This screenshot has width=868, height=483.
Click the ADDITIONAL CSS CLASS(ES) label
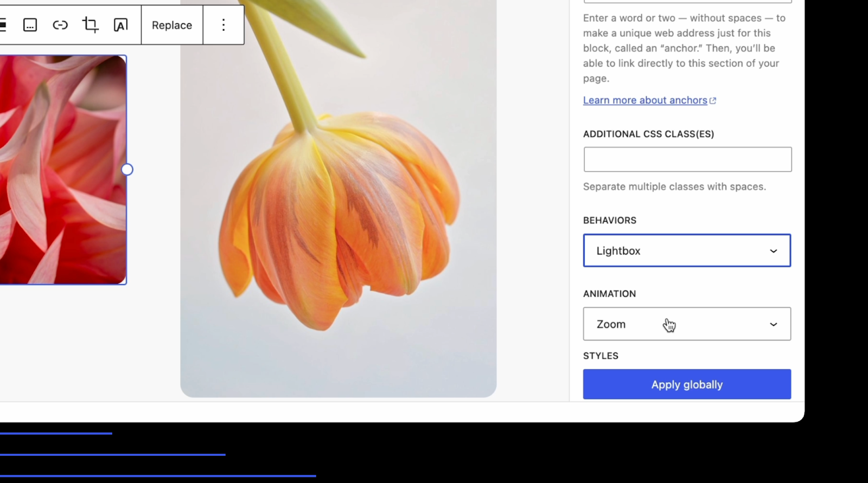click(648, 134)
